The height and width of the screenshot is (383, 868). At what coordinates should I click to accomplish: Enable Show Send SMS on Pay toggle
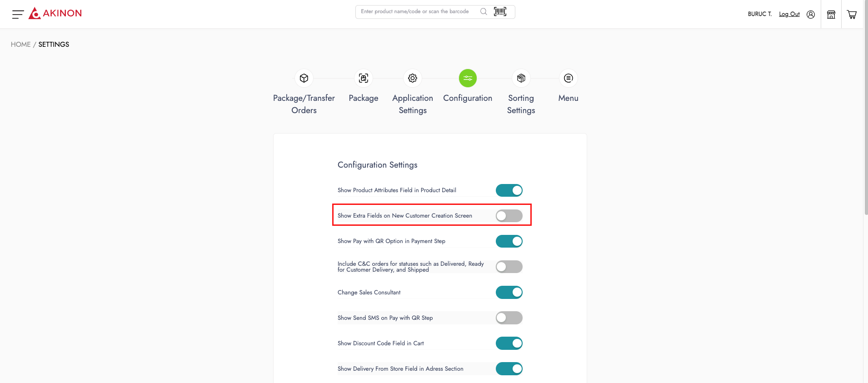pyautogui.click(x=509, y=318)
